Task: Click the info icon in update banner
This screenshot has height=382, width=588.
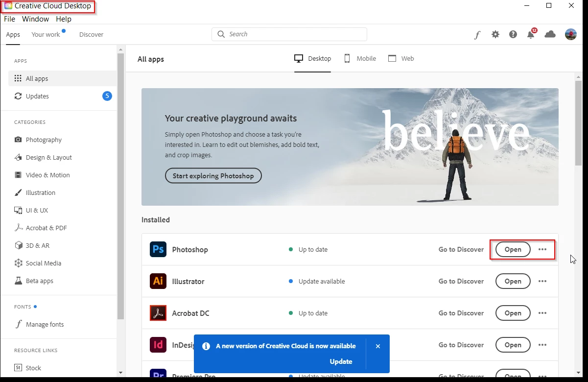Action: (206, 346)
